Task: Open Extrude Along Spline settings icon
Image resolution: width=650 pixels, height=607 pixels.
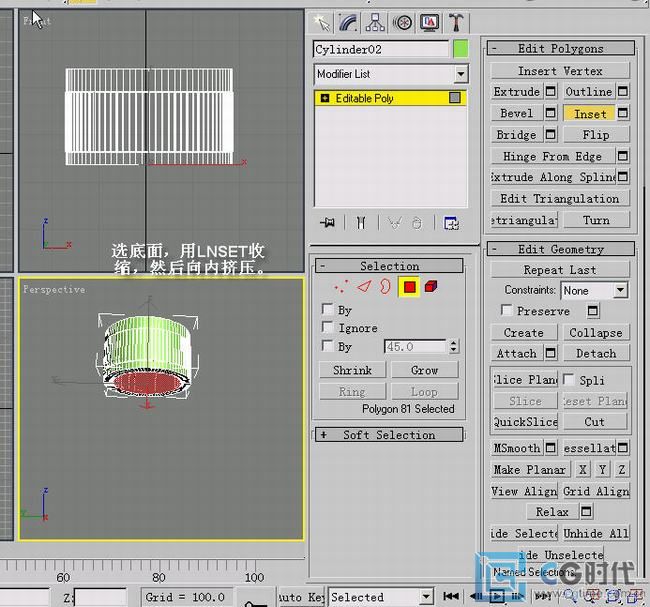Action: coord(623,177)
